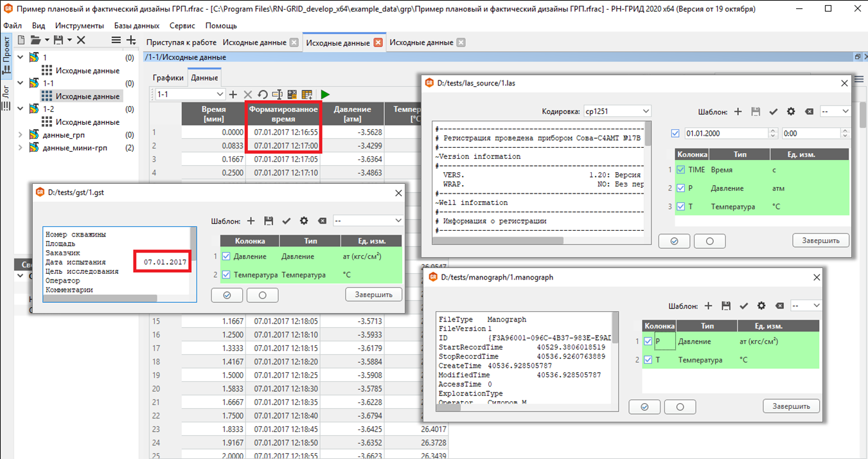
Task: Click the plus icon beside 1-1 selector
Action: click(x=233, y=94)
